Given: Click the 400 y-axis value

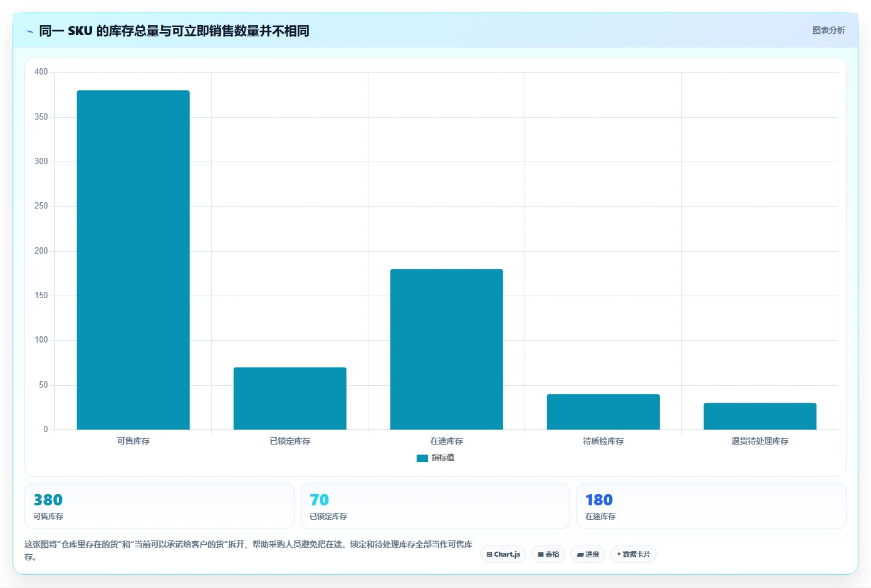Looking at the screenshot, I should click(x=41, y=72).
